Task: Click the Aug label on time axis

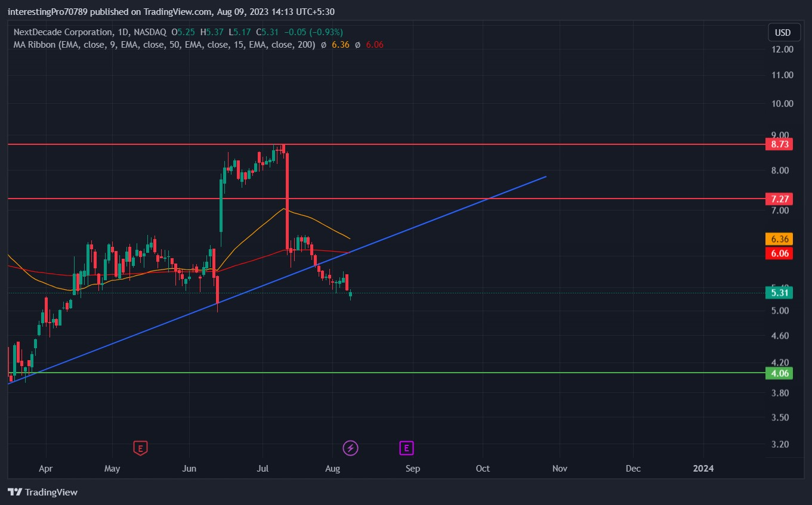Action: coord(333,469)
